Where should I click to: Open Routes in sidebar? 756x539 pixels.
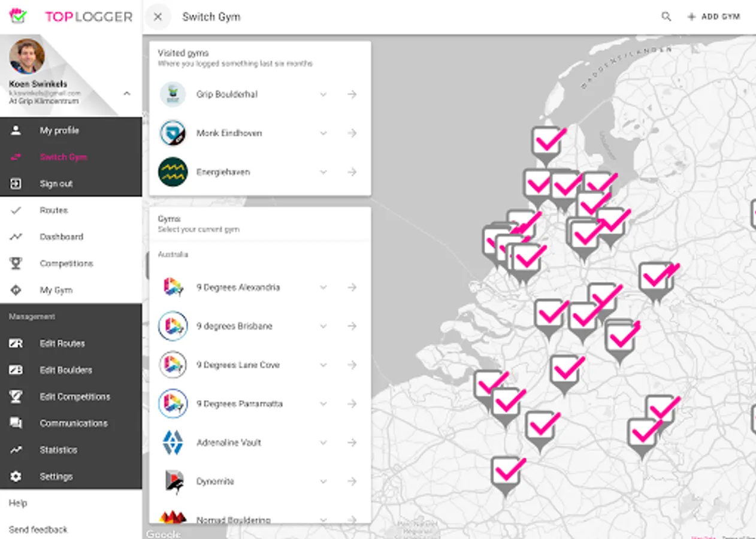click(x=71, y=210)
